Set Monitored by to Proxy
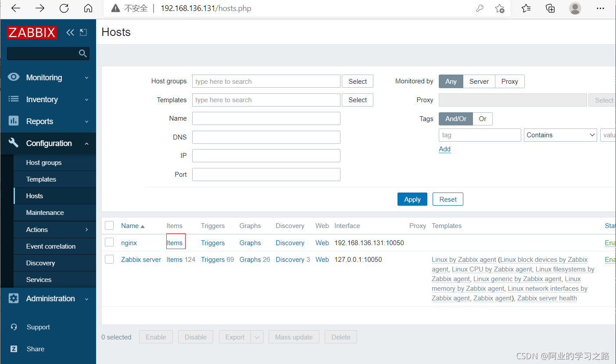 [509, 82]
